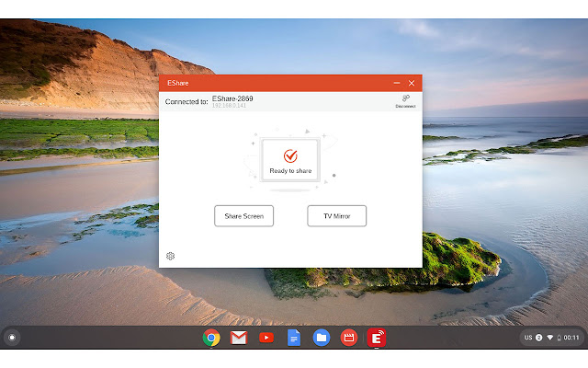The image size is (588, 368).
Task: Click the EShare title in title bar
Action: click(x=177, y=83)
